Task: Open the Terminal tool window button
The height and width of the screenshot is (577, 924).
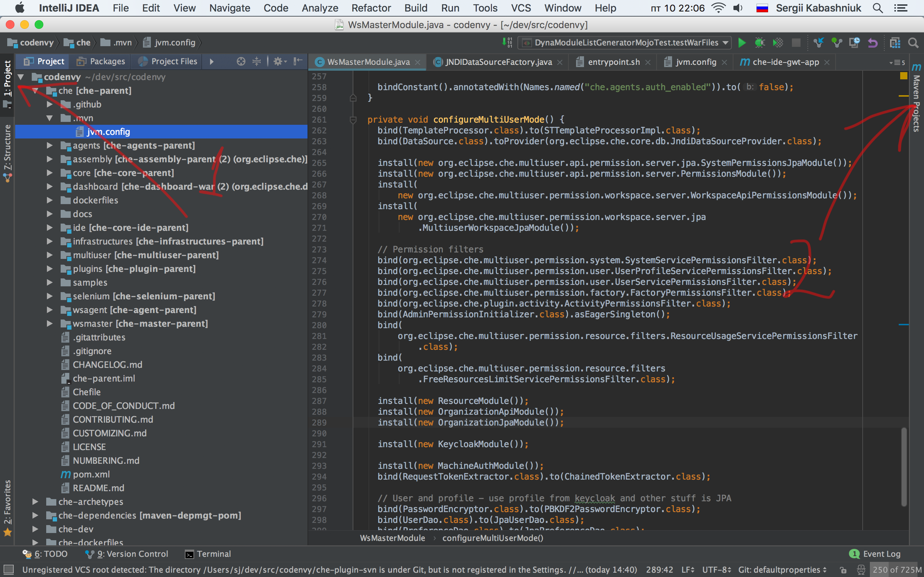Action: click(x=208, y=554)
